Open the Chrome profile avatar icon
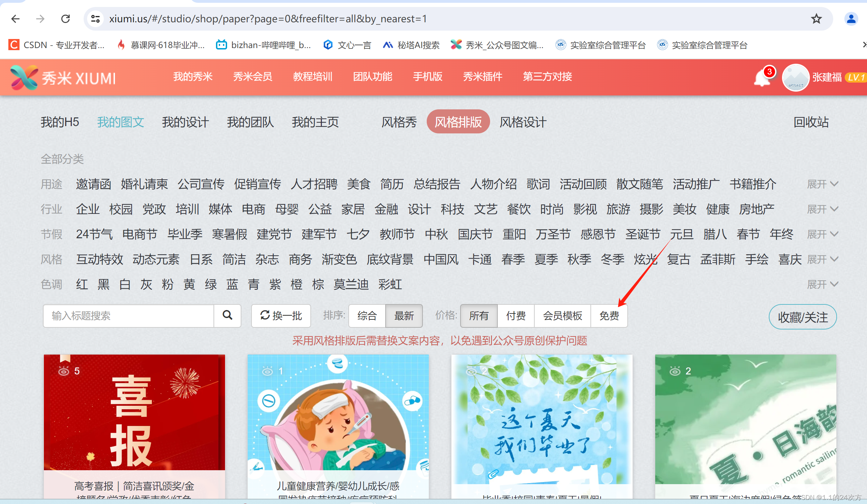Screen dimensions: 867x504 coord(851,19)
